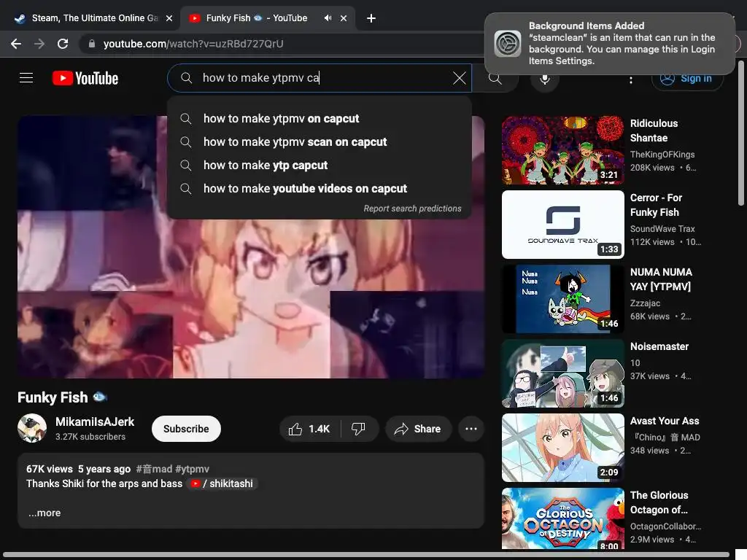
Task: Open the YouTube hamburger guide menu
Action: [26, 77]
